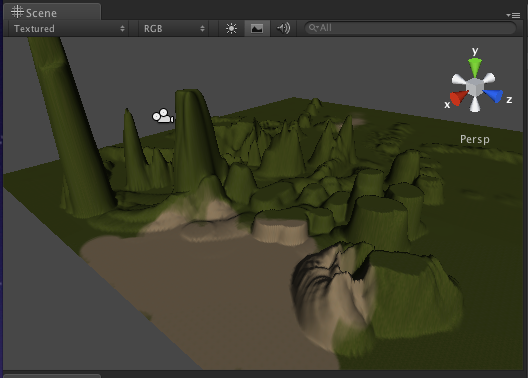Click the blue Z axis cone on gizmo
Screen dimensions: 528x378
[493, 95]
